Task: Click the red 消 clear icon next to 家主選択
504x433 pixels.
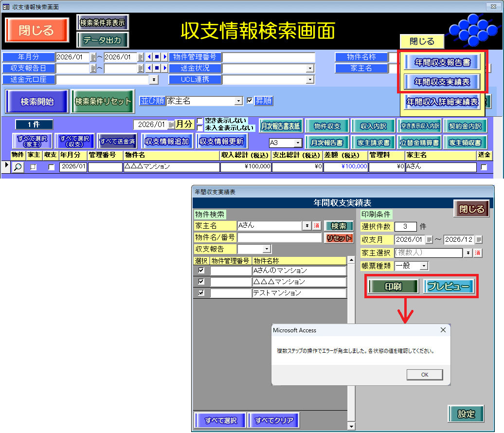Action: click(x=477, y=253)
